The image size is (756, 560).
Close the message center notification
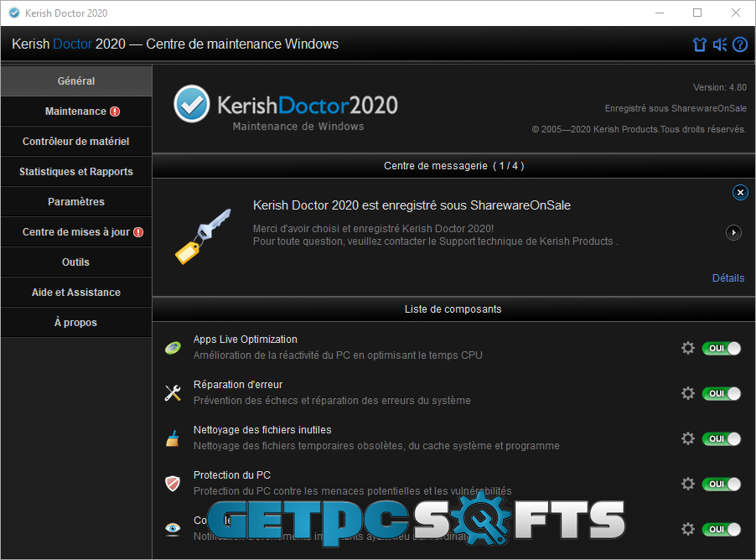click(740, 193)
